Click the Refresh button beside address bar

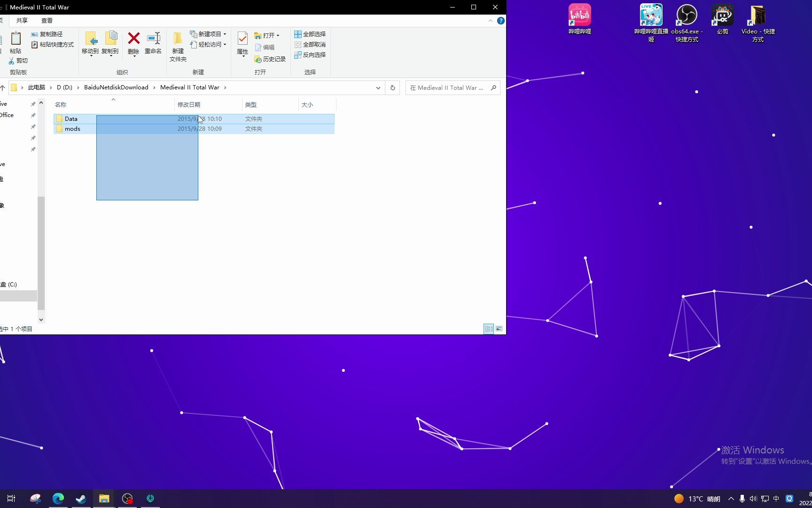pos(393,88)
